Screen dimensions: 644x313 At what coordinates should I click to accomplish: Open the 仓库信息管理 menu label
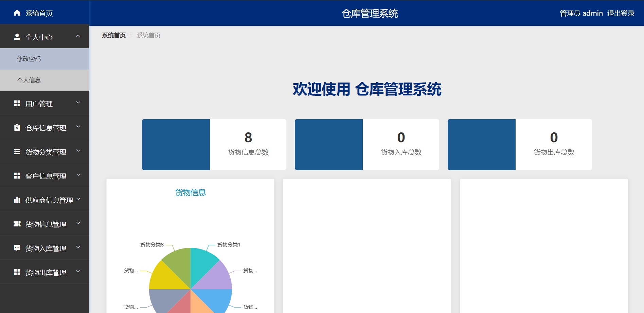[46, 128]
